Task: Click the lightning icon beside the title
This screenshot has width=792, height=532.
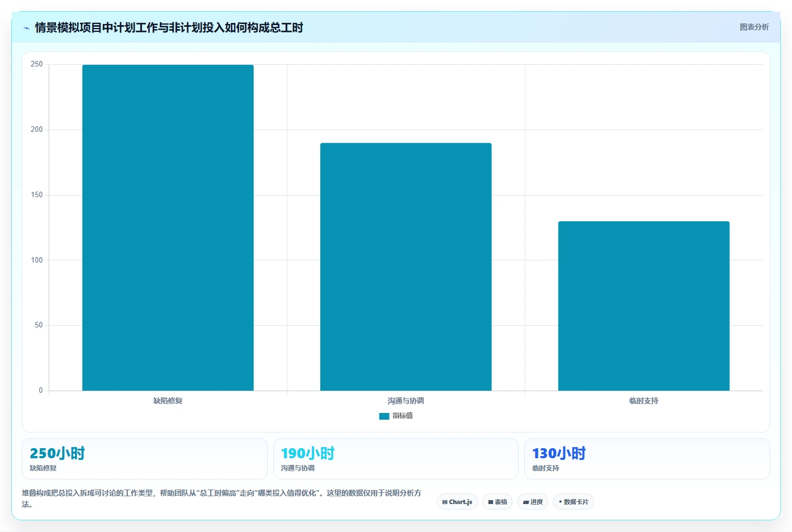Action: point(26,28)
